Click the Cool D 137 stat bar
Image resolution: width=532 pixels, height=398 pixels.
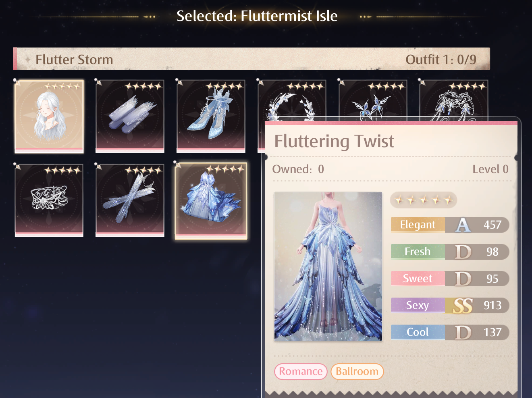point(450,332)
